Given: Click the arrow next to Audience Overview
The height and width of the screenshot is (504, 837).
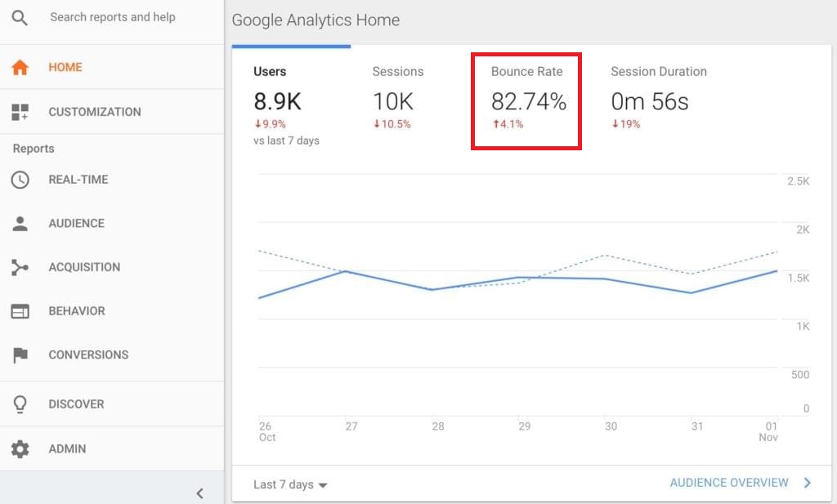Looking at the screenshot, I should tap(808, 483).
